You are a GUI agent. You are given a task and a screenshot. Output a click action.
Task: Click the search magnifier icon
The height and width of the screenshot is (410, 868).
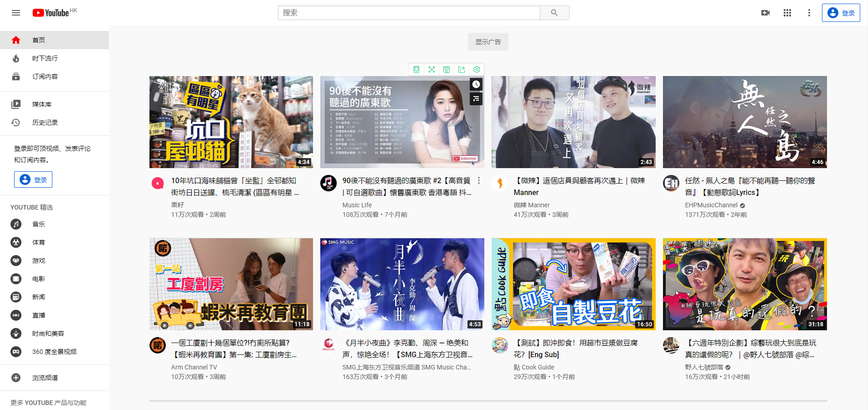point(554,12)
